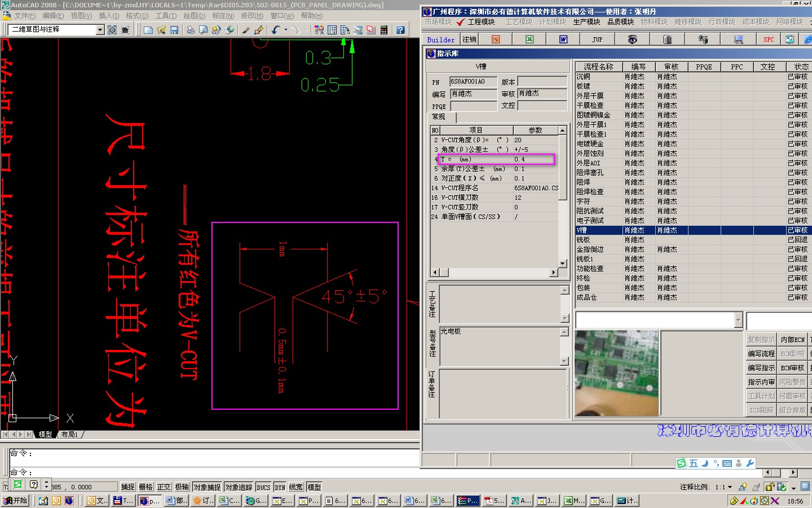Toggle 正交 ortho mode in status bar

coord(164,487)
